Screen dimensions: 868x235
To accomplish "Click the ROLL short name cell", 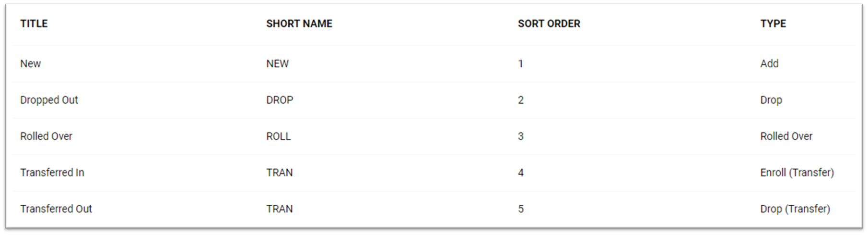I will [x=279, y=136].
